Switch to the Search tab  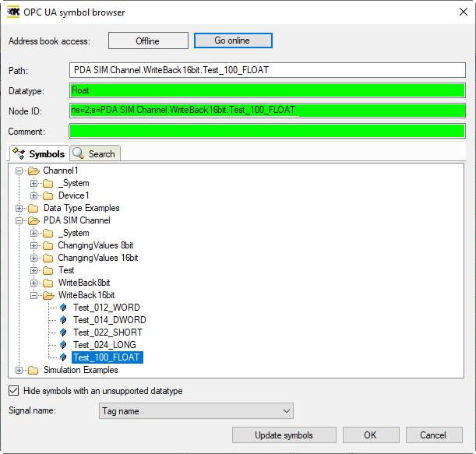point(95,153)
